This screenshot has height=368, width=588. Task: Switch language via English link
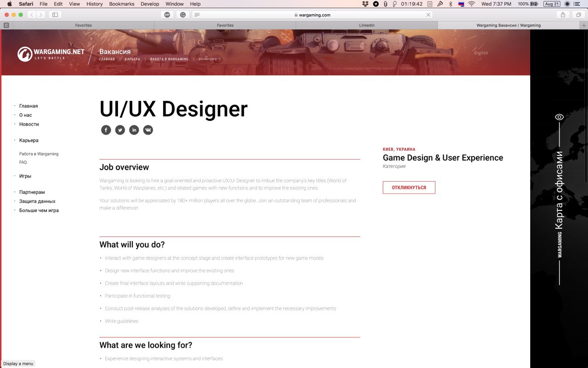point(481,53)
